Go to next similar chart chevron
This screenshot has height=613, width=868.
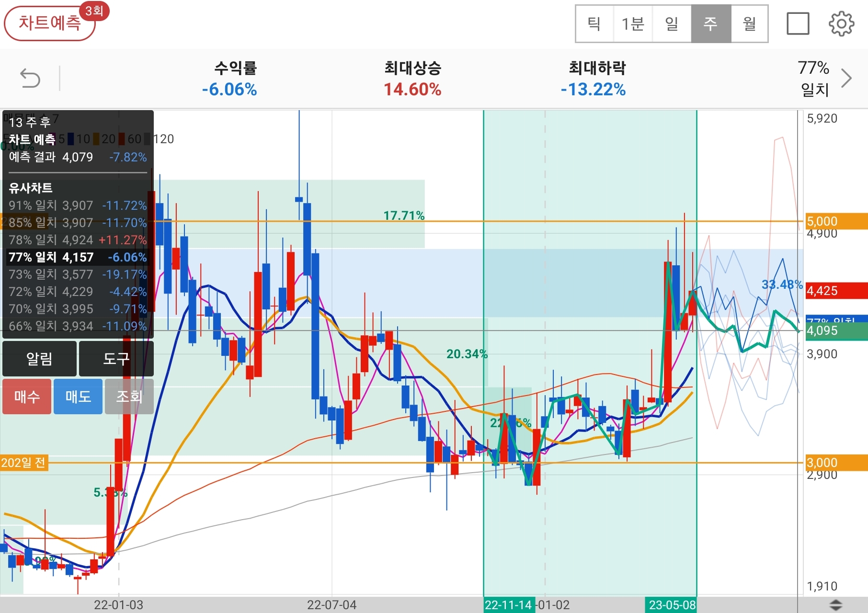point(846,78)
